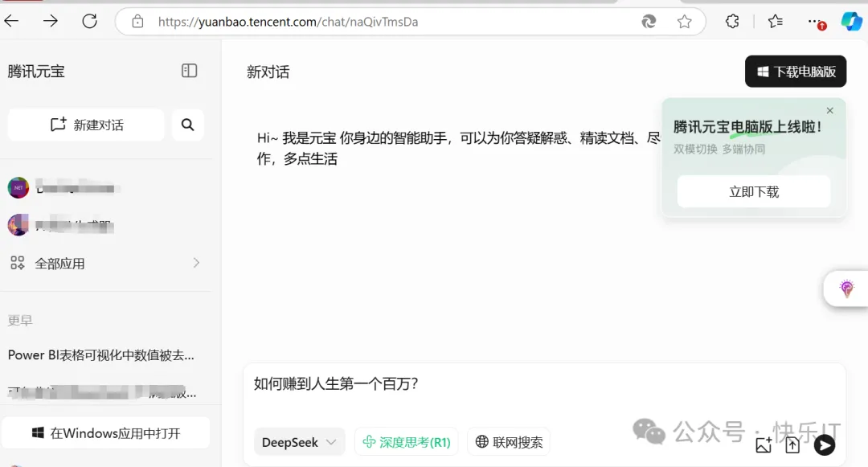View site info via the lock icon
This screenshot has width=868, height=467.
(138, 22)
